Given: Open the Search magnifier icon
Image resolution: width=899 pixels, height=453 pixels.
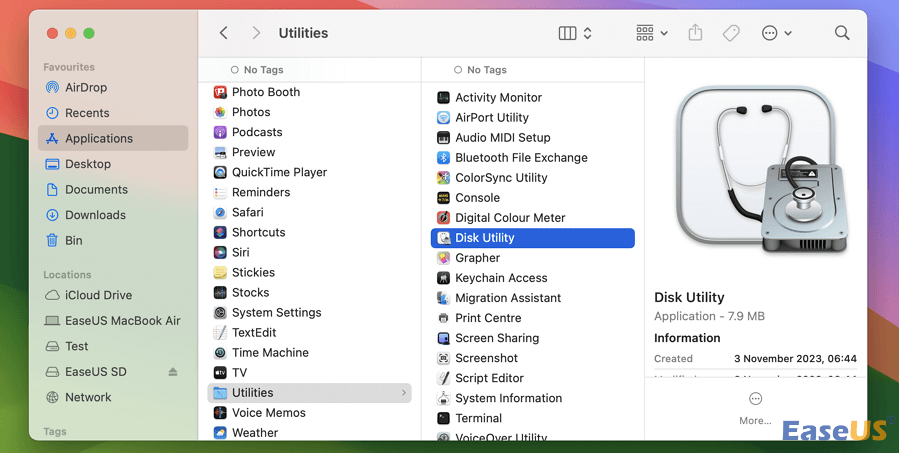Looking at the screenshot, I should pos(842,33).
